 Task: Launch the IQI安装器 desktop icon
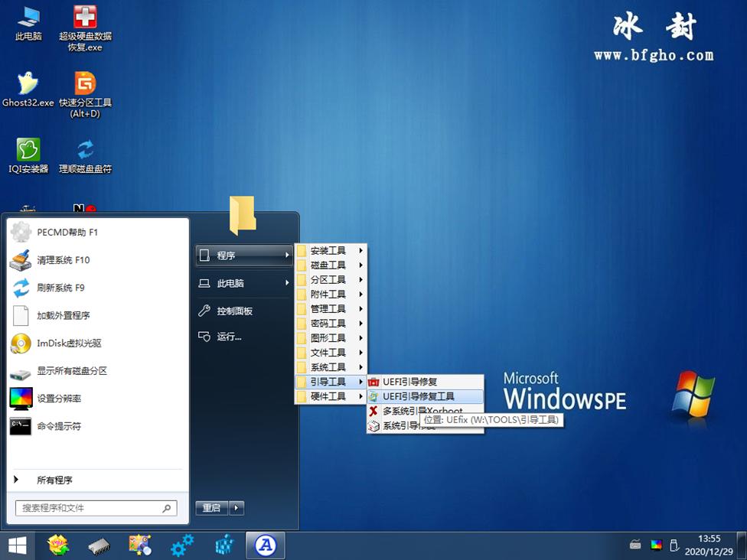tap(28, 149)
